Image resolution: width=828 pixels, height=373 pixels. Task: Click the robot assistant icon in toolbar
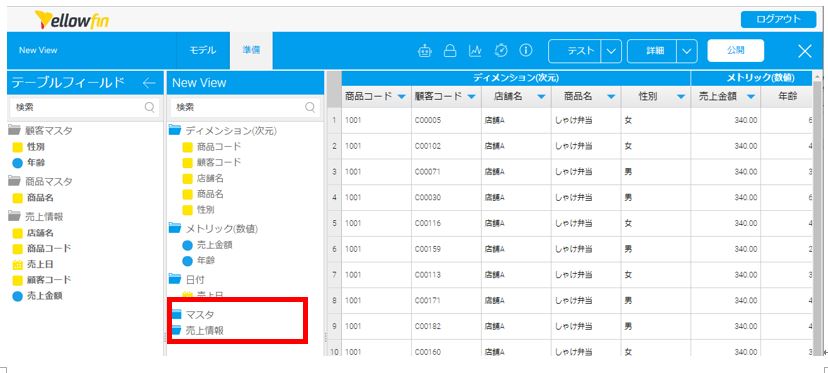click(x=425, y=51)
